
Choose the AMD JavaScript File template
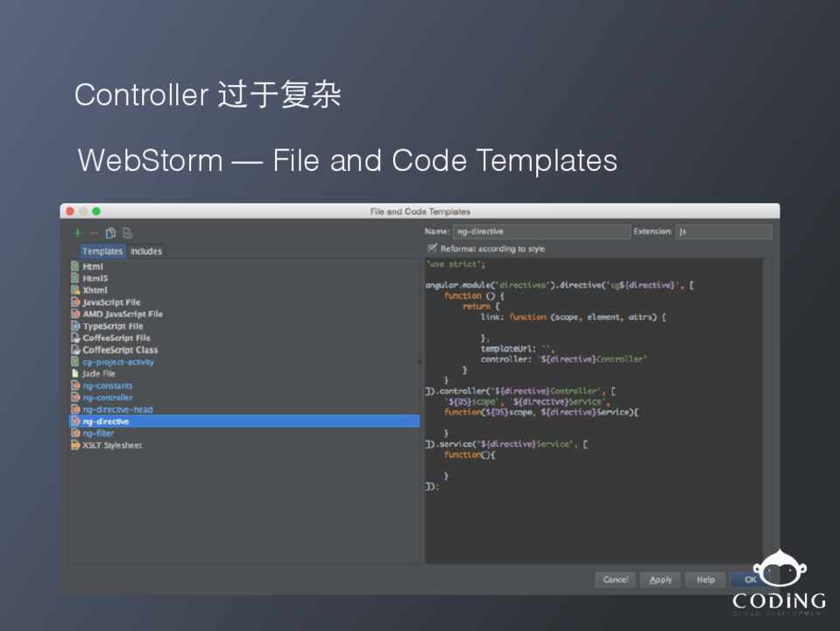123,314
